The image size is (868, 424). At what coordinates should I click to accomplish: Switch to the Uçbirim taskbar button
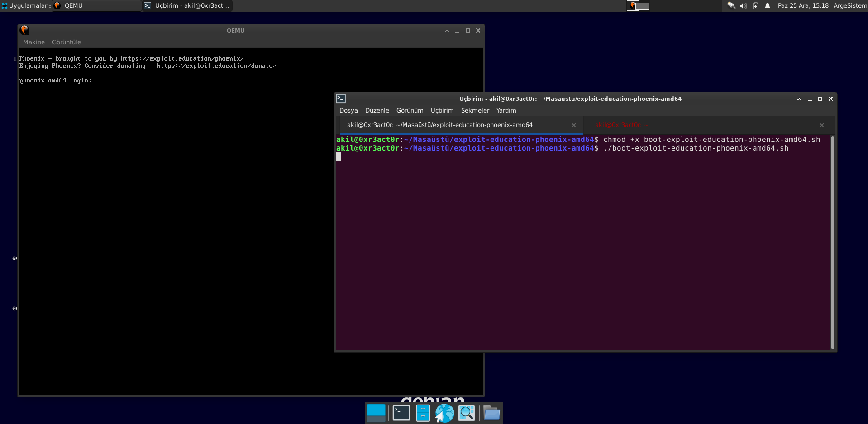[x=187, y=5]
